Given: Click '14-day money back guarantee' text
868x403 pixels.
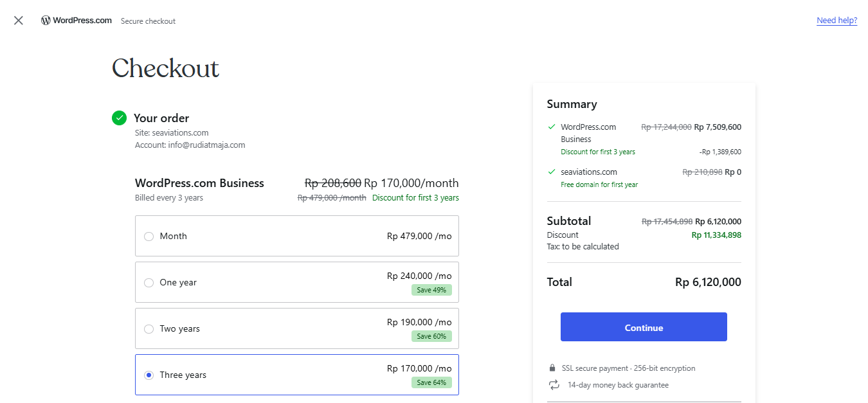Looking at the screenshot, I should pos(618,385).
